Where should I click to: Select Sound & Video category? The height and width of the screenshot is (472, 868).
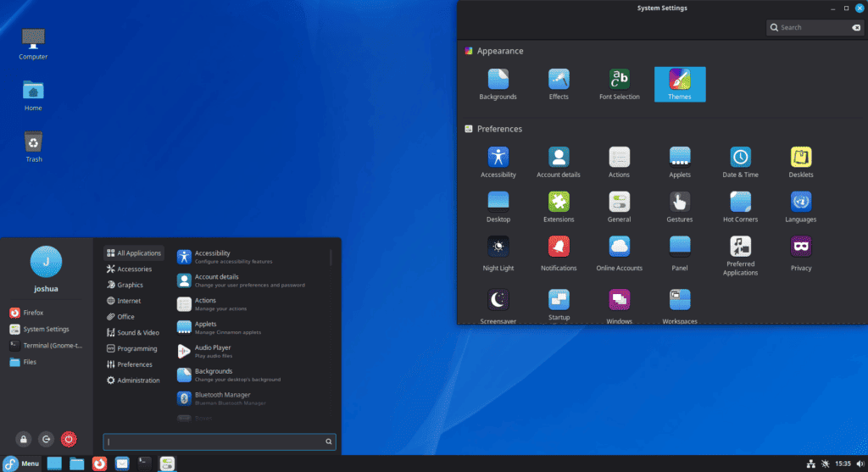point(133,332)
